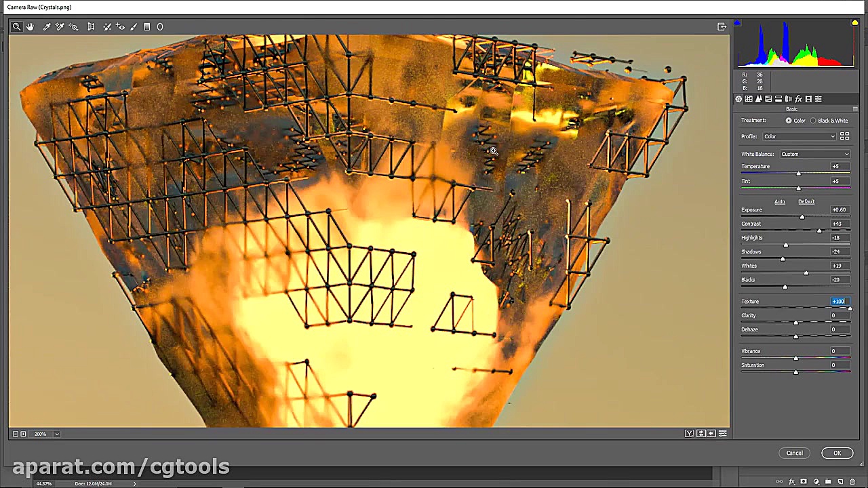Toggle between current and default settings icon
This screenshot has height=488, width=868.
click(x=723, y=434)
